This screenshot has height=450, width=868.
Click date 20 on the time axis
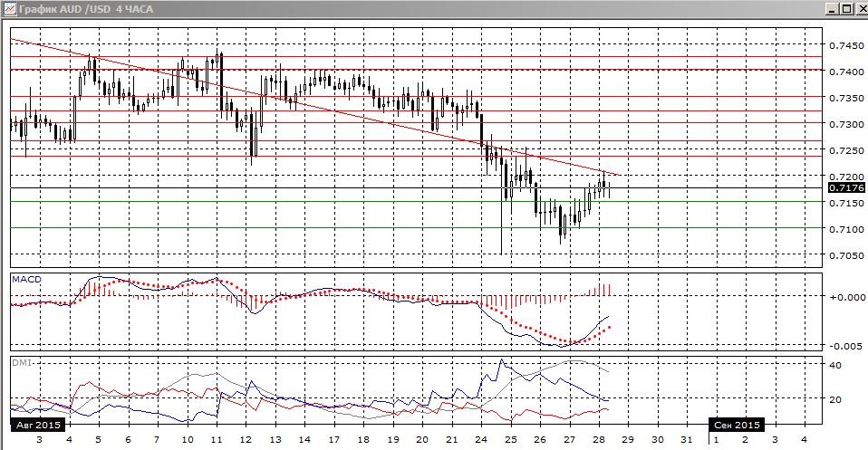(x=422, y=439)
